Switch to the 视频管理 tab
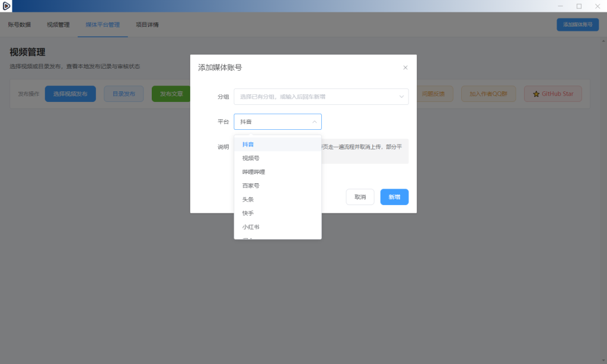607x364 pixels. click(58, 24)
